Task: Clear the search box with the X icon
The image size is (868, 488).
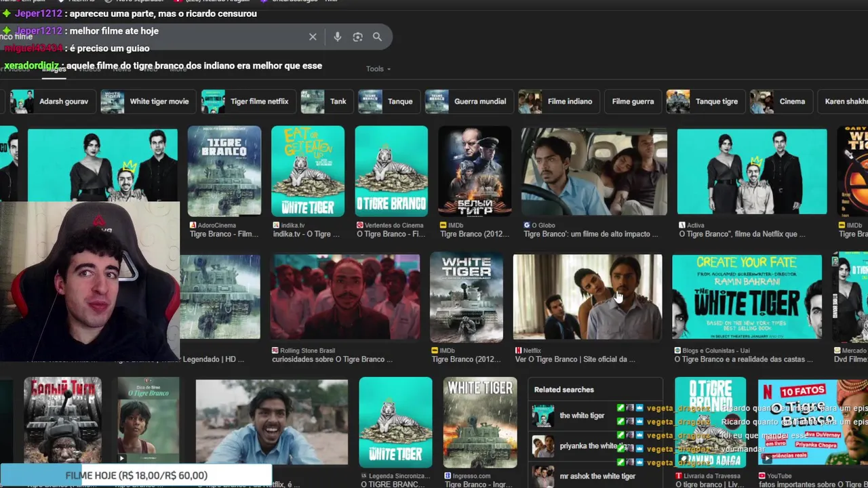Action: [x=313, y=37]
